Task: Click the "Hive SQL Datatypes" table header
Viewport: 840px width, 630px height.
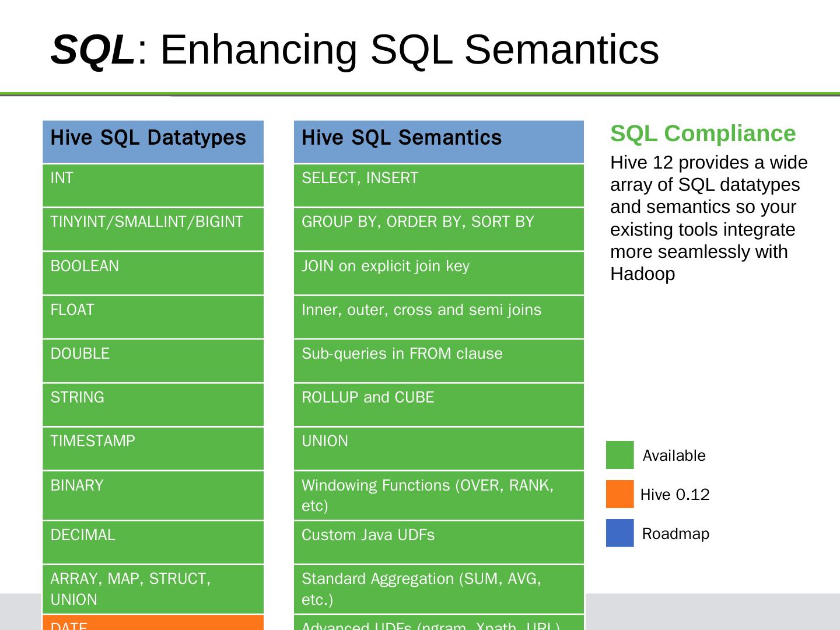Action: coord(153,142)
